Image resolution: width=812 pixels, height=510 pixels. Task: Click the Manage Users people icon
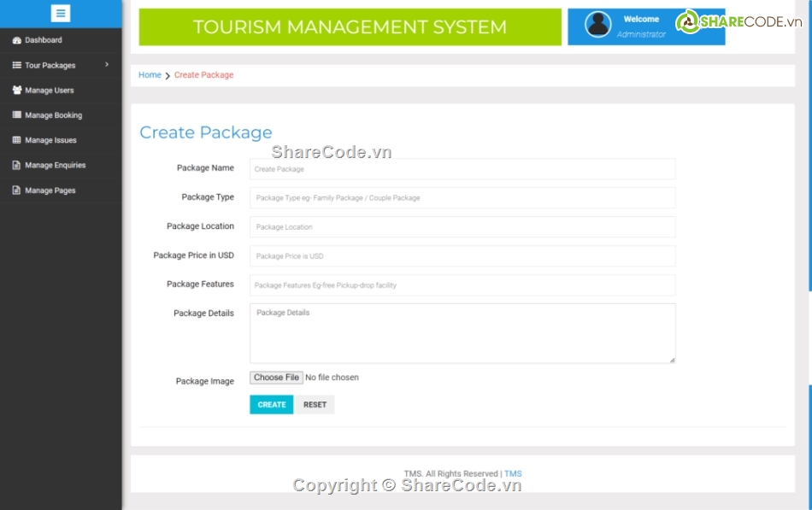pos(17,90)
